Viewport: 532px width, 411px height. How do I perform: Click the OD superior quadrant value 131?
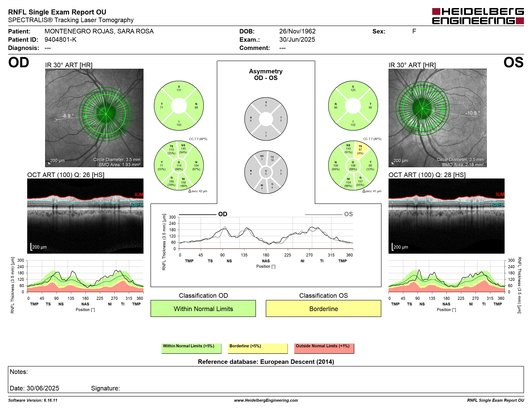179,90
